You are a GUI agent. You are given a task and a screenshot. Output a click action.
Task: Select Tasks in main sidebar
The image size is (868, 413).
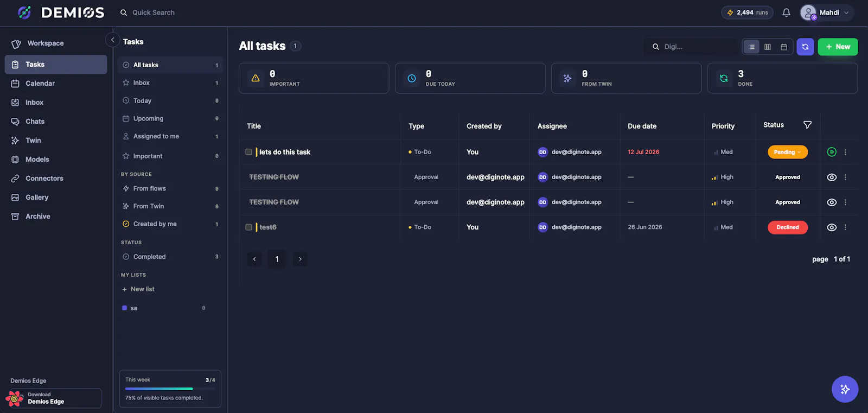(x=56, y=65)
